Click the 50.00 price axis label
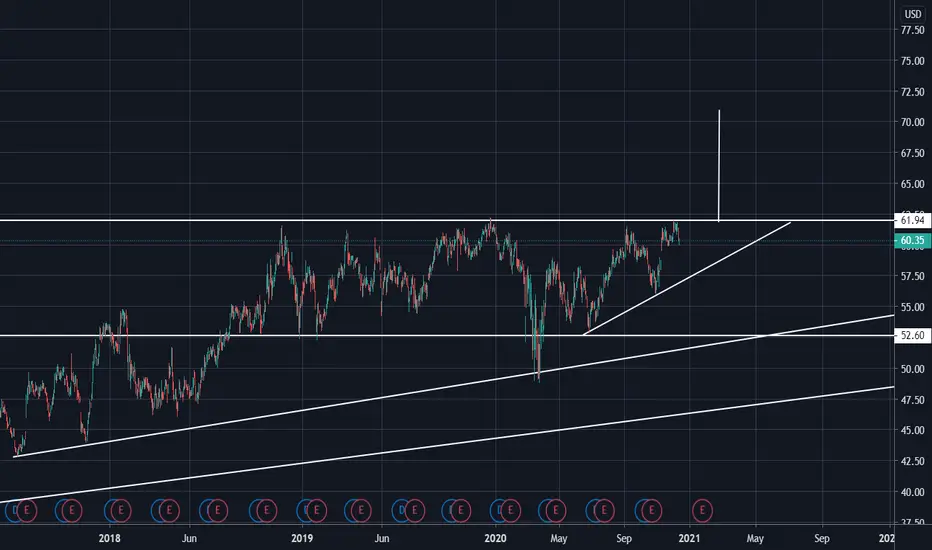The width and height of the screenshot is (932, 550). (912, 369)
